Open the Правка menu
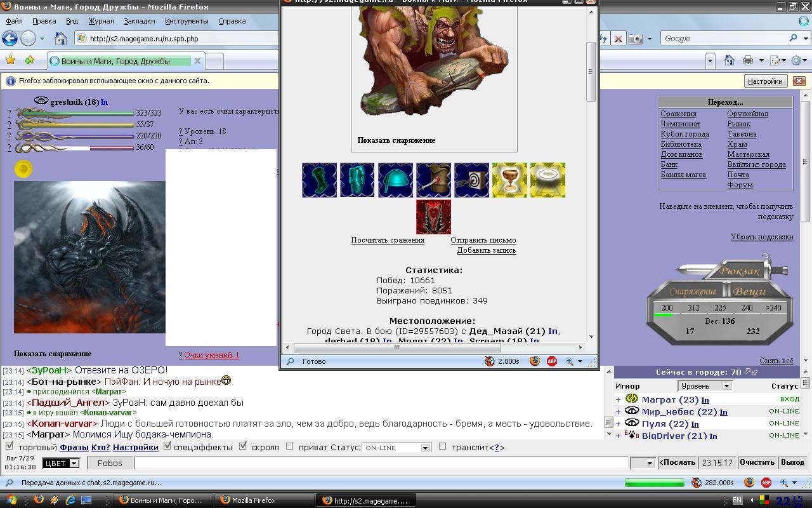 pos(44,21)
